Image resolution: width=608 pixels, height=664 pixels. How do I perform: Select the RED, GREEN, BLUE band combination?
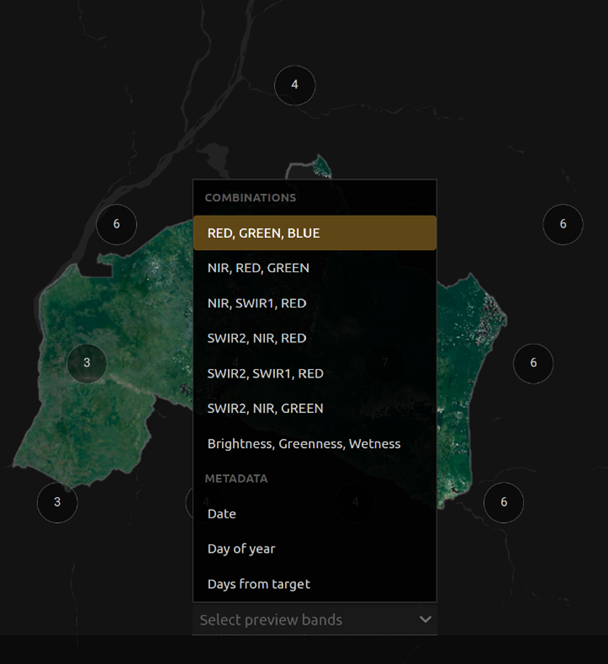(314, 233)
